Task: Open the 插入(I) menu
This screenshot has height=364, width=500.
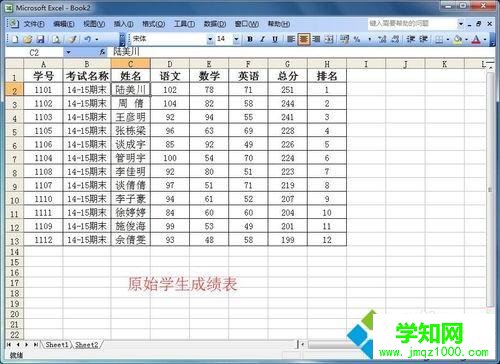Action: [x=123, y=24]
